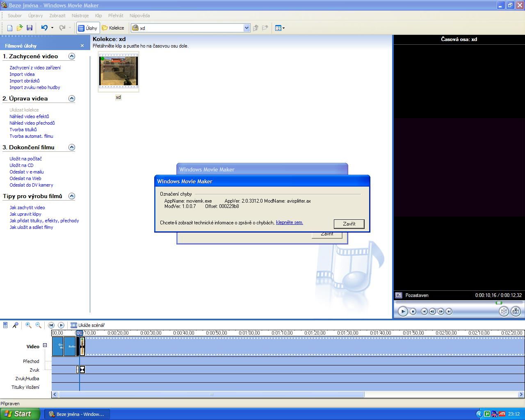525x420 pixels.
Task: Click the set audio levels icon
Action: tap(5, 325)
